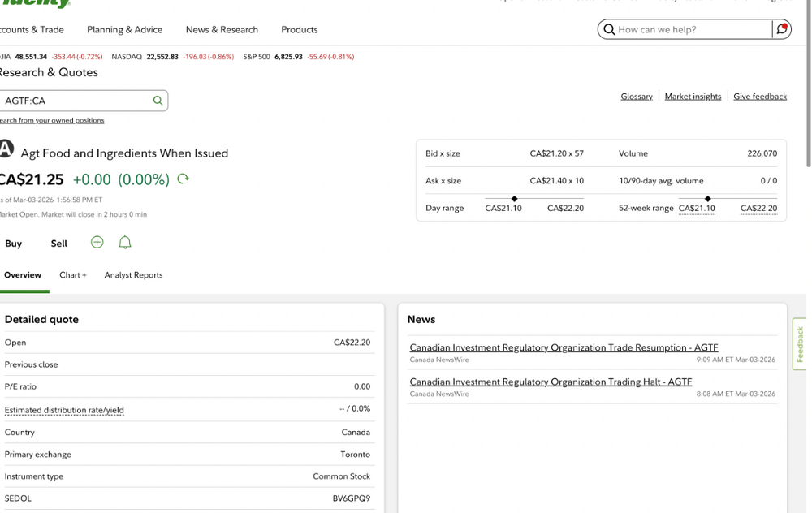The height and width of the screenshot is (513, 812).
Task: Switch to the Chart + tab
Action: coord(73,275)
